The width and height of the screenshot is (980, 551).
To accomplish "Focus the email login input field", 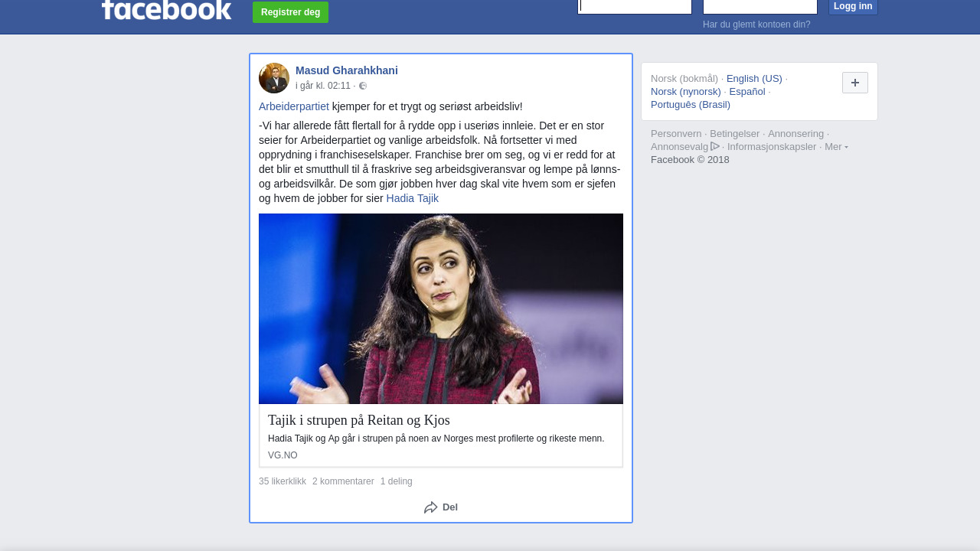I will (x=635, y=7).
